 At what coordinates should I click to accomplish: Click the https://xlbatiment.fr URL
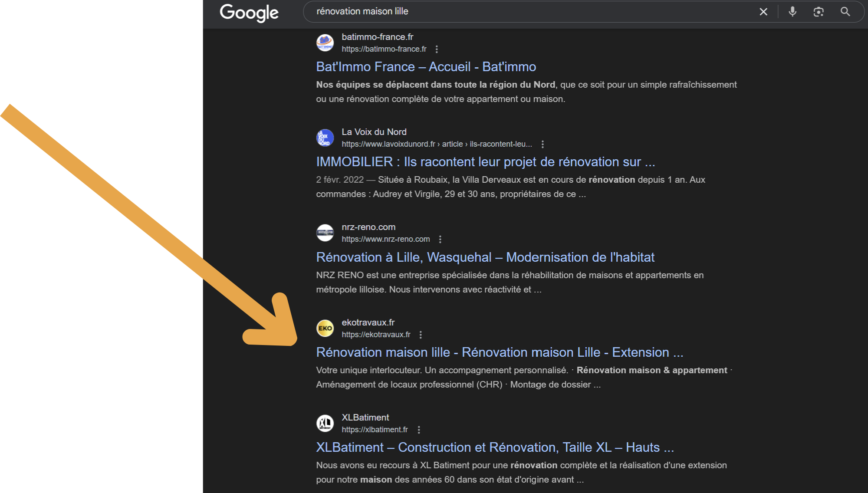[375, 430]
